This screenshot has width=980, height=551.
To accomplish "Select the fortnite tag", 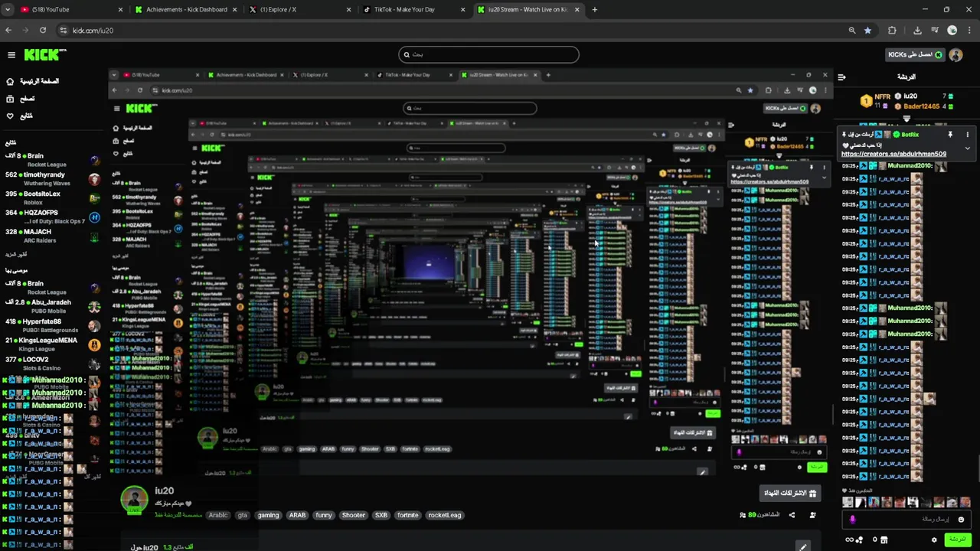I will pos(407,515).
